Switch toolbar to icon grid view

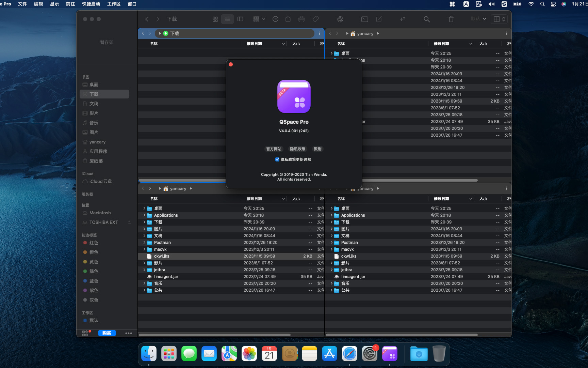(x=215, y=19)
